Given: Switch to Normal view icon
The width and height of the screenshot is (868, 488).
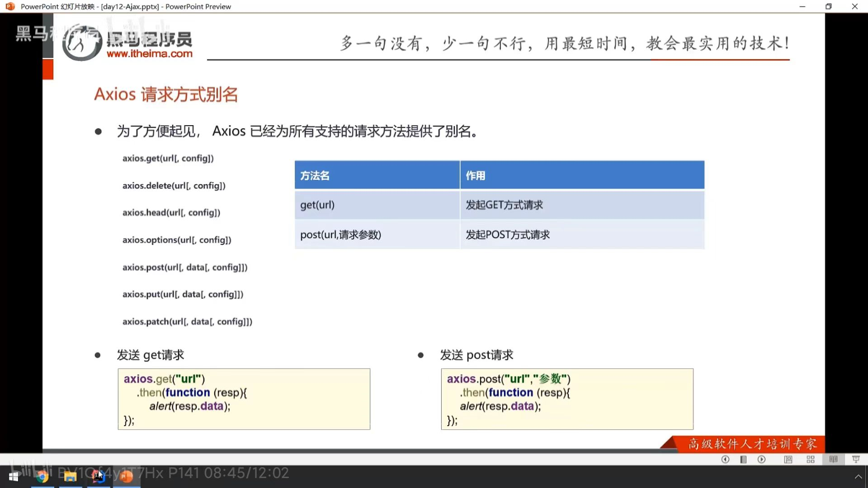Looking at the screenshot, I should click(788, 459).
